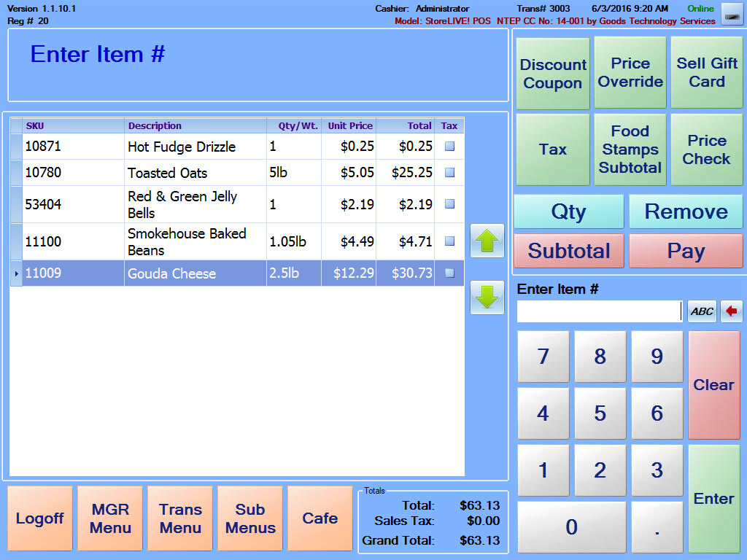The width and height of the screenshot is (747, 560).
Task: Toggle tax checkbox for Toasted Oats
Action: click(449, 173)
